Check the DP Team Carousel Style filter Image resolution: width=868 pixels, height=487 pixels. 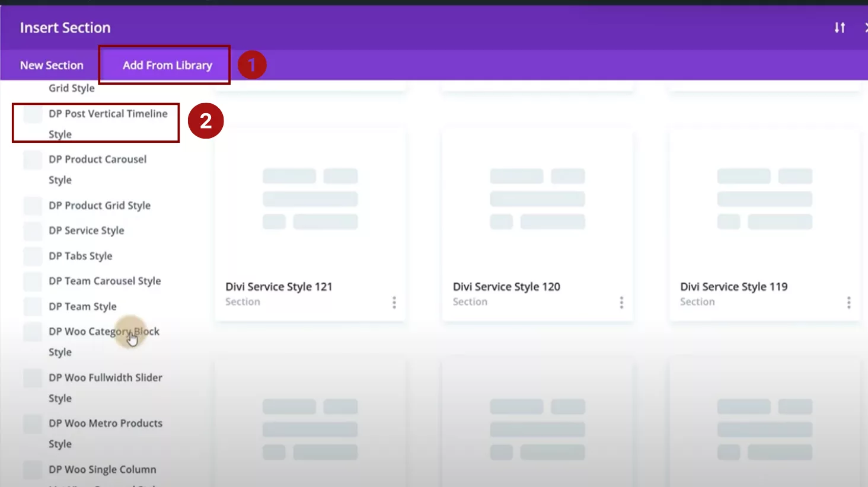coord(33,281)
